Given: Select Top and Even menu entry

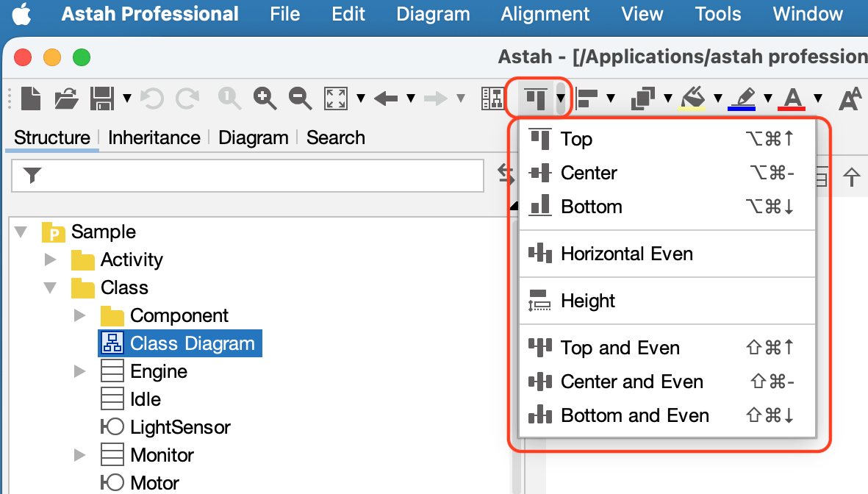Looking at the screenshot, I should click(x=667, y=348).
